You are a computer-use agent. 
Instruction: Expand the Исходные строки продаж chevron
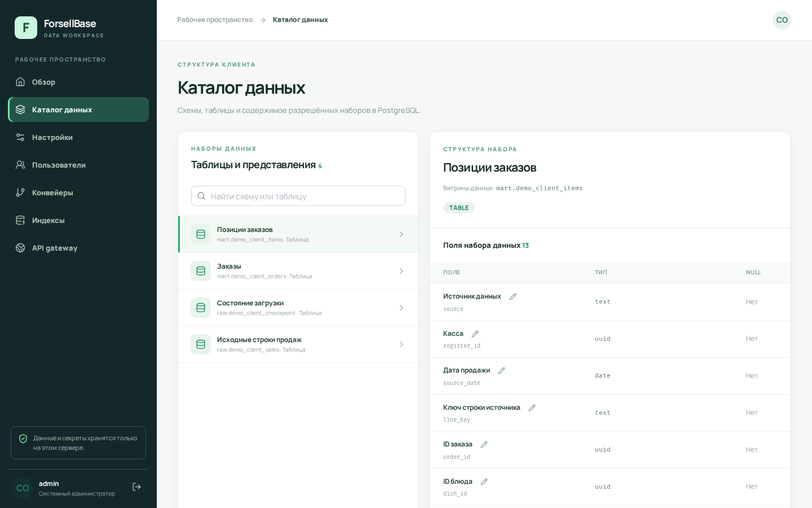tap(401, 344)
